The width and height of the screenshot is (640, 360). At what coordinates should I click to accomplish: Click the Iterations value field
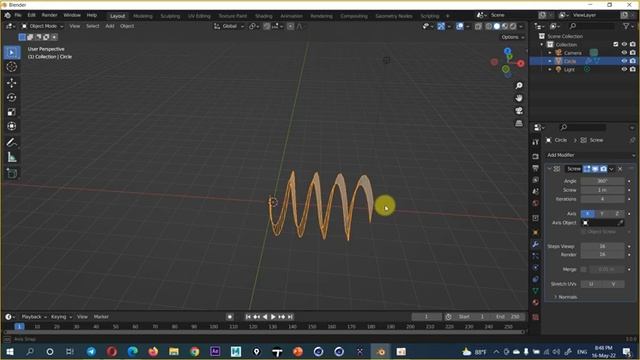click(602, 199)
